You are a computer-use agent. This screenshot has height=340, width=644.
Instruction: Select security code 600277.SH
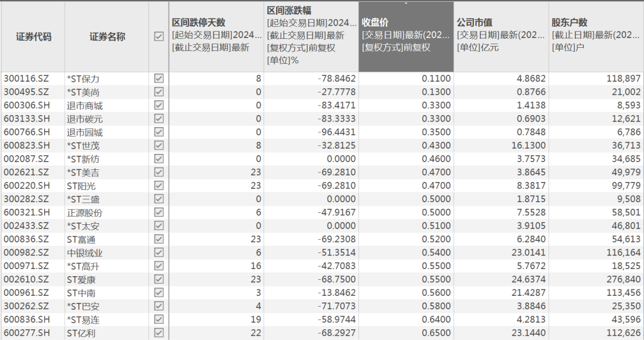pos(27,333)
